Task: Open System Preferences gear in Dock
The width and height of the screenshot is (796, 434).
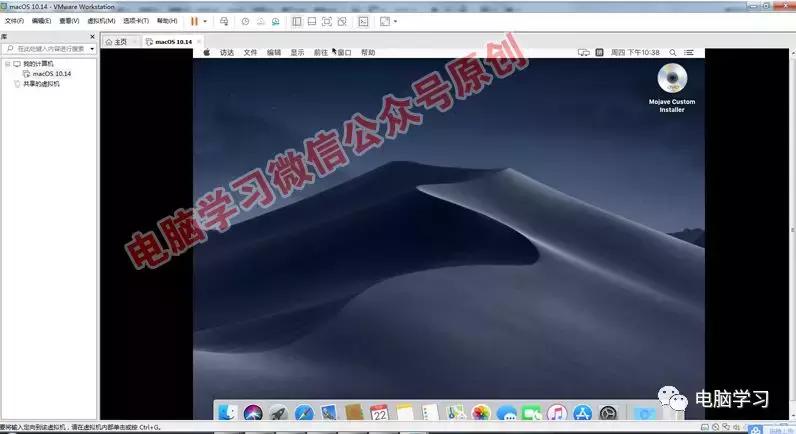Action: [608, 414]
